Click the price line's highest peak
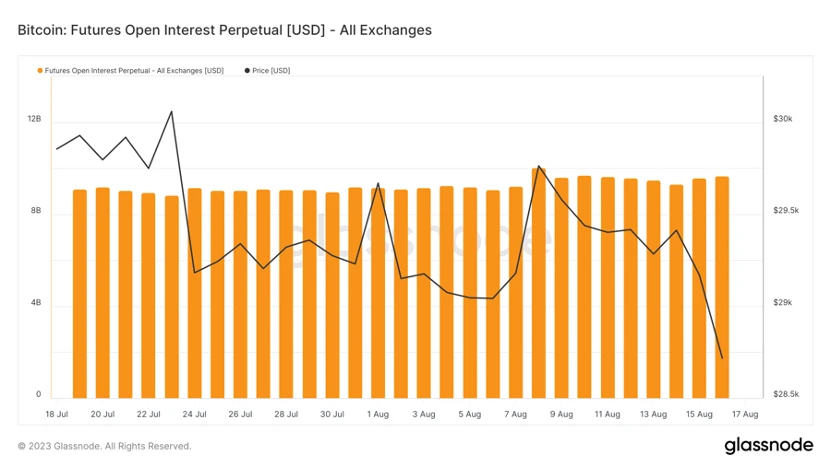The height and width of the screenshot is (468, 832). pos(172,111)
